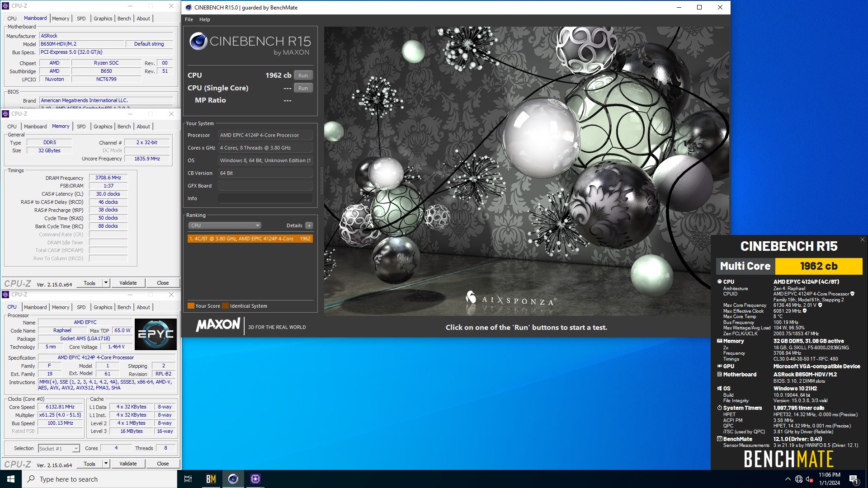Open the Help menu in Cinebench

[x=205, y=19]
